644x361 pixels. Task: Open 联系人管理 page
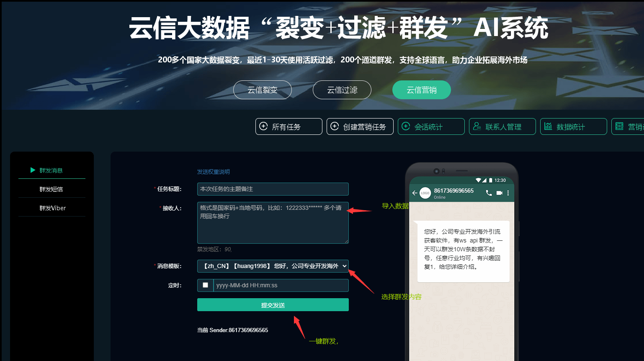[502, 126]
